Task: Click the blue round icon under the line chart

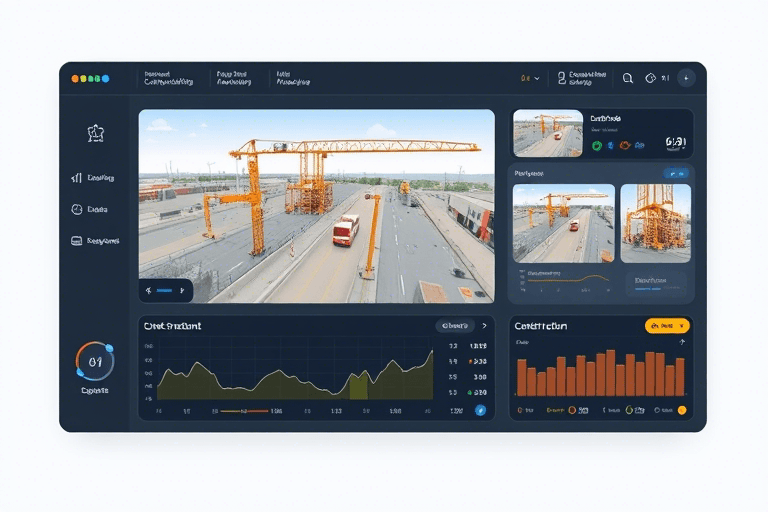Action: (x=480, y=410)
